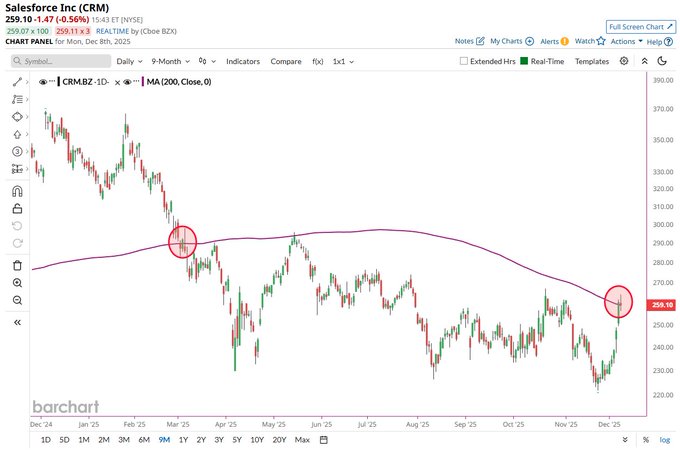This screenshot has height=450, width=680.
Task: Enable the Extended Hrs checkbox
Action: [x=464, y=61]
